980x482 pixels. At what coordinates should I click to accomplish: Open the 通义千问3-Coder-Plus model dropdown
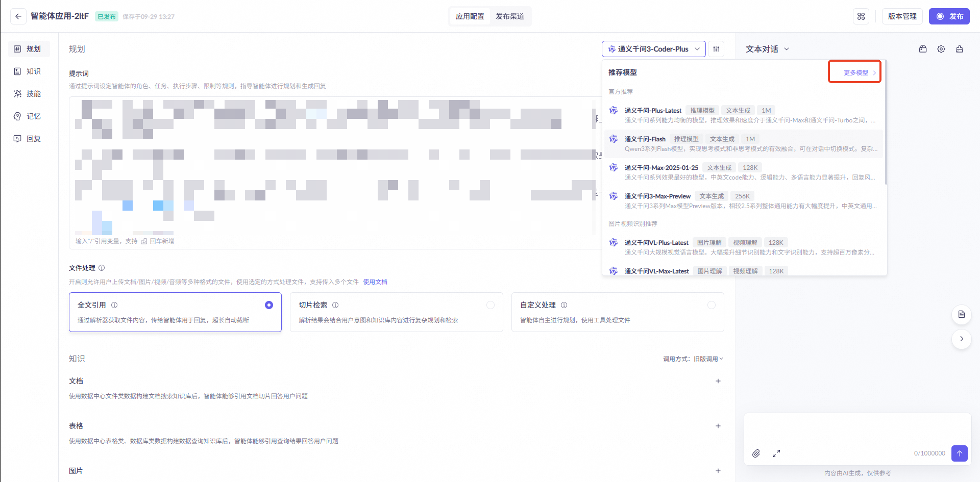tap(654, 49)
